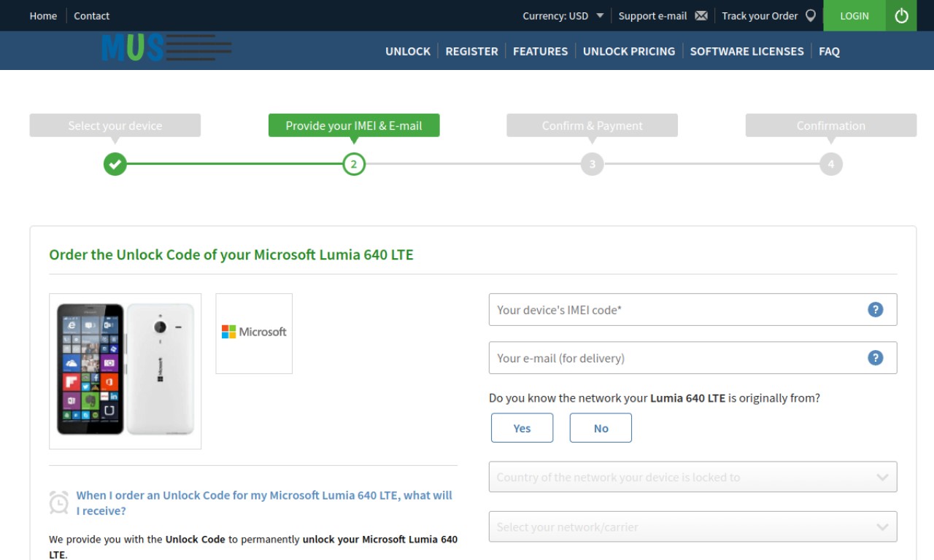Choose Yes for knowing the original network
Image resolution: width=934 pixels, height=560 pixels.
coord(522,428)
